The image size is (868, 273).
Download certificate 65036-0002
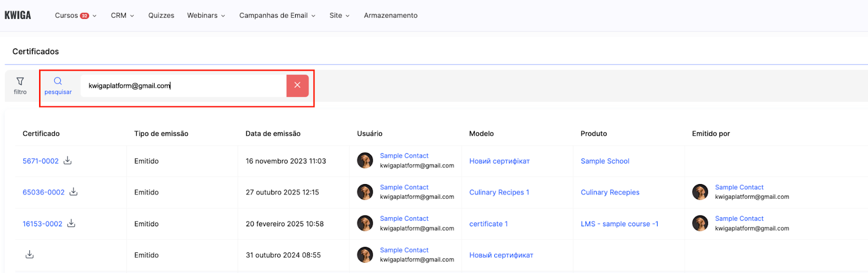coord(74,192)
